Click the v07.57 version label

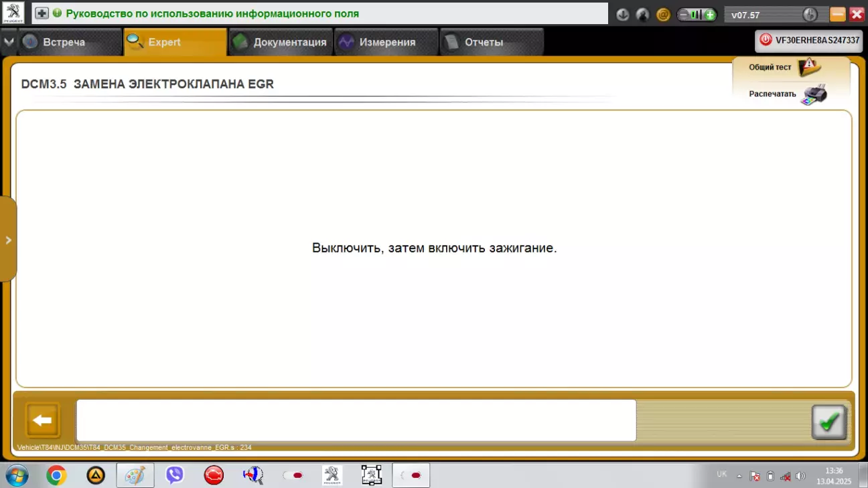tap(745, 15)
